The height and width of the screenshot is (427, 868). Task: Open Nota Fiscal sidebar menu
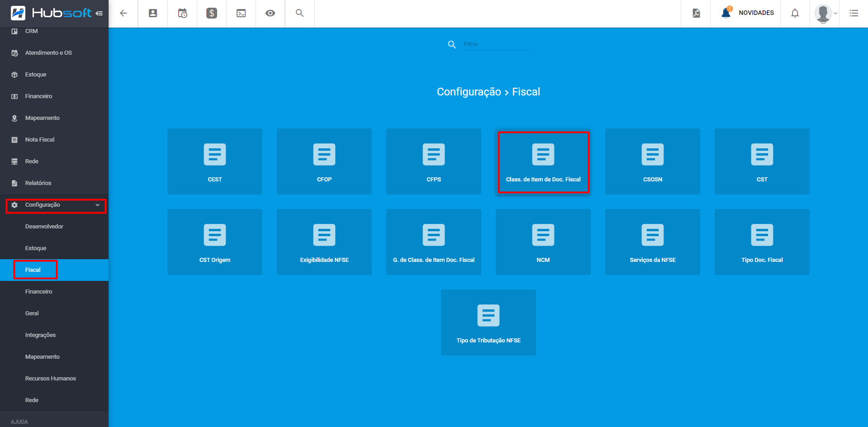pos(54,140)
